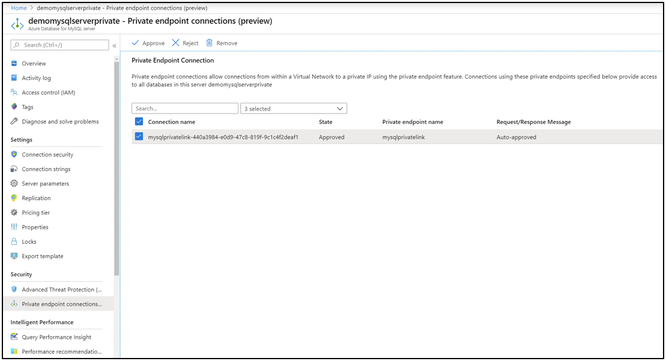Select the mysqlprivatelink-440a3984 connection name

click(223, 137)
